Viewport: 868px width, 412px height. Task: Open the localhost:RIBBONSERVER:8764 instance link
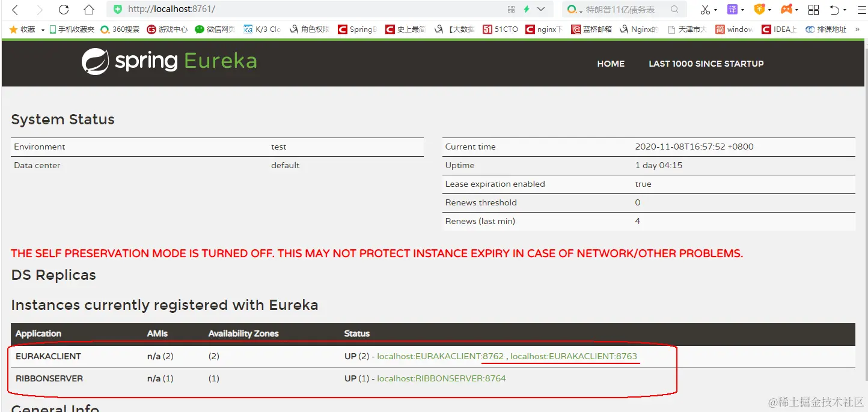tap(441, 378)
